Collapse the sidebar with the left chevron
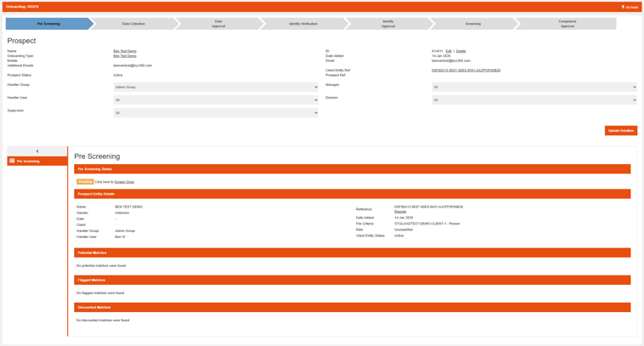Image resolution: width=644 pixels, height=346 pixels. tap(37, 151)
